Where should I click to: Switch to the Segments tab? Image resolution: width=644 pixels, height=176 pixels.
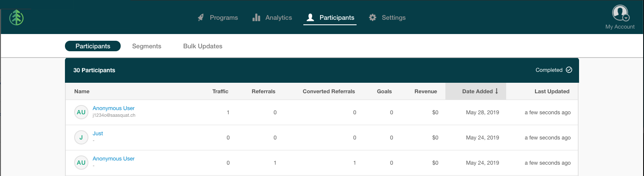pos(147,46)
